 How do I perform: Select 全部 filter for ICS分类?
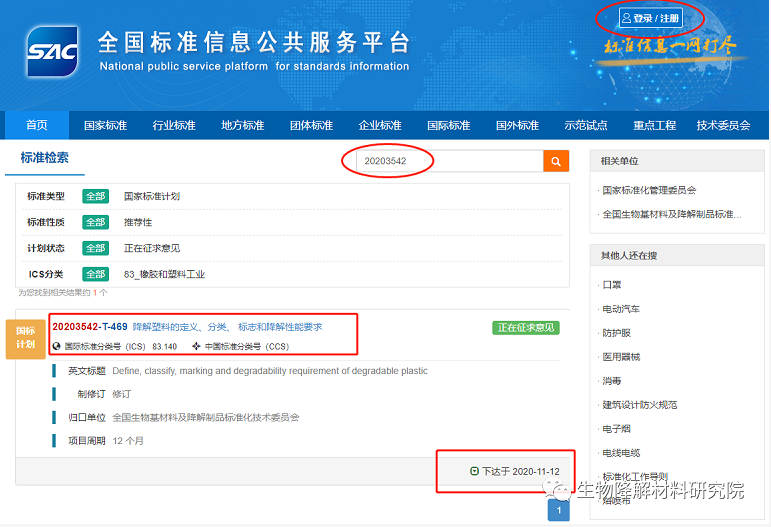click(x=95, y=274)
